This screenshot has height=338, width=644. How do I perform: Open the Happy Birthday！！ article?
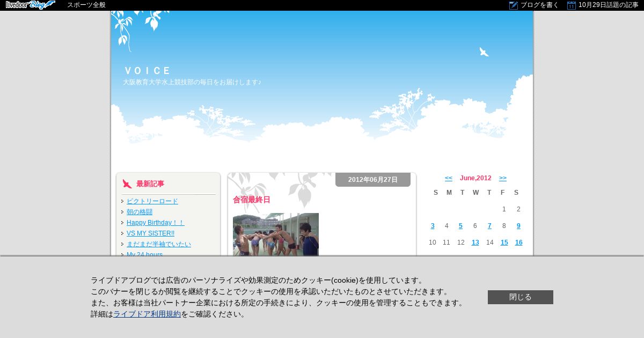pyautogui.click(x=156, y=223)
